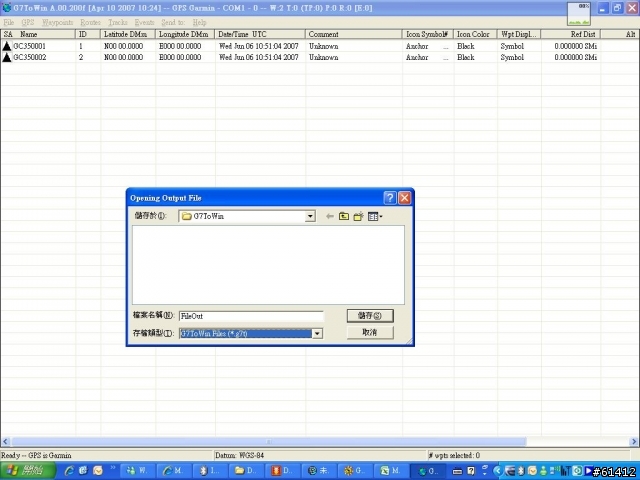Go back to the previous folder in dialog

point(329,216)
